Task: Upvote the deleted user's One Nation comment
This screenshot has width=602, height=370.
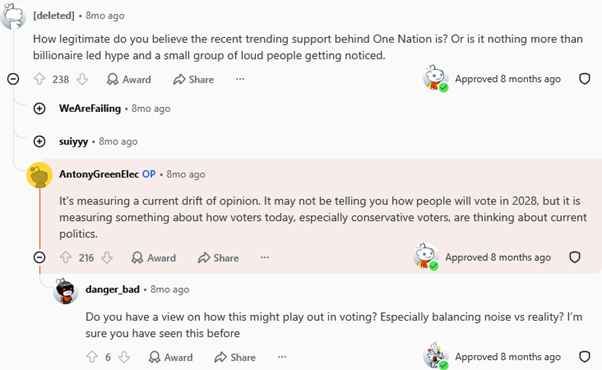Action: [40, 79]
